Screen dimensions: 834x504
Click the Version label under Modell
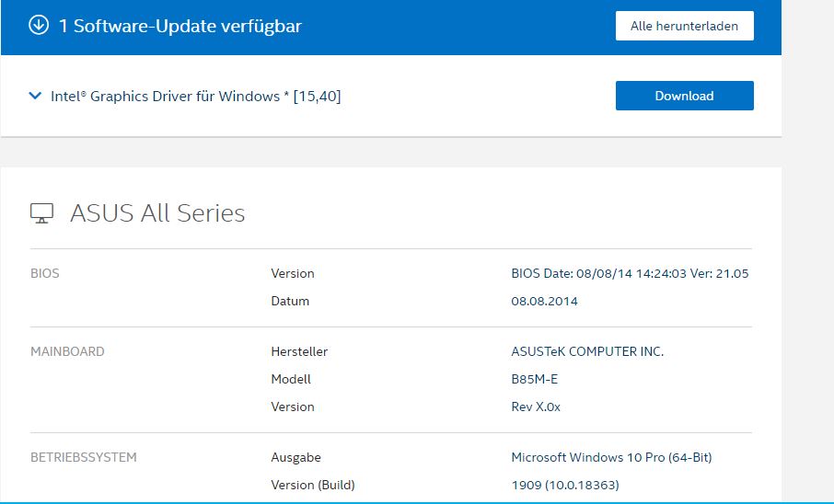(293, 407)
